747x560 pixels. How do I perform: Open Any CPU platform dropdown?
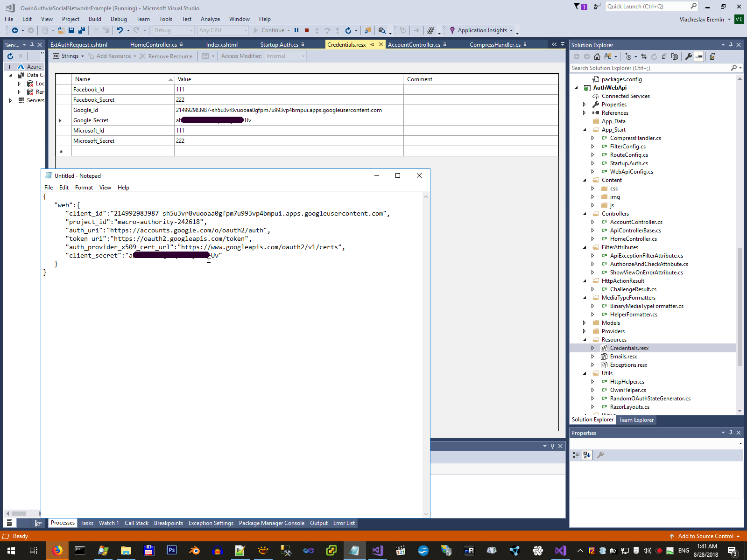(x=223, y=30)
